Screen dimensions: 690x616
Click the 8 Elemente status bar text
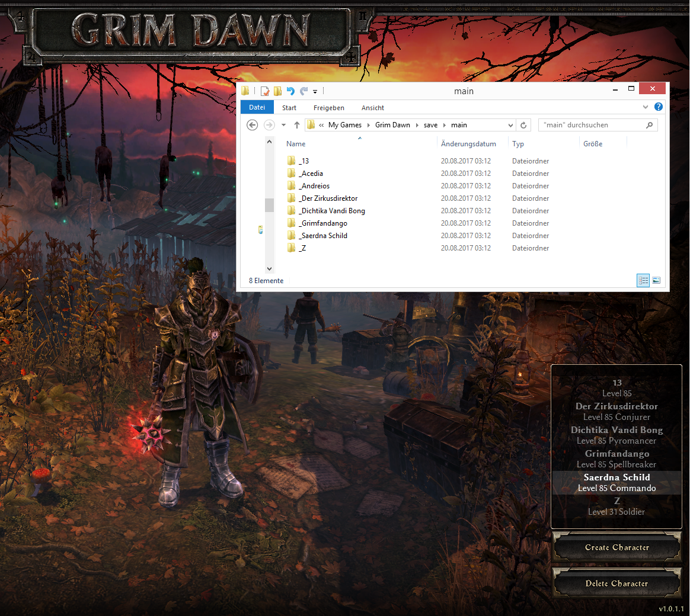266,281
